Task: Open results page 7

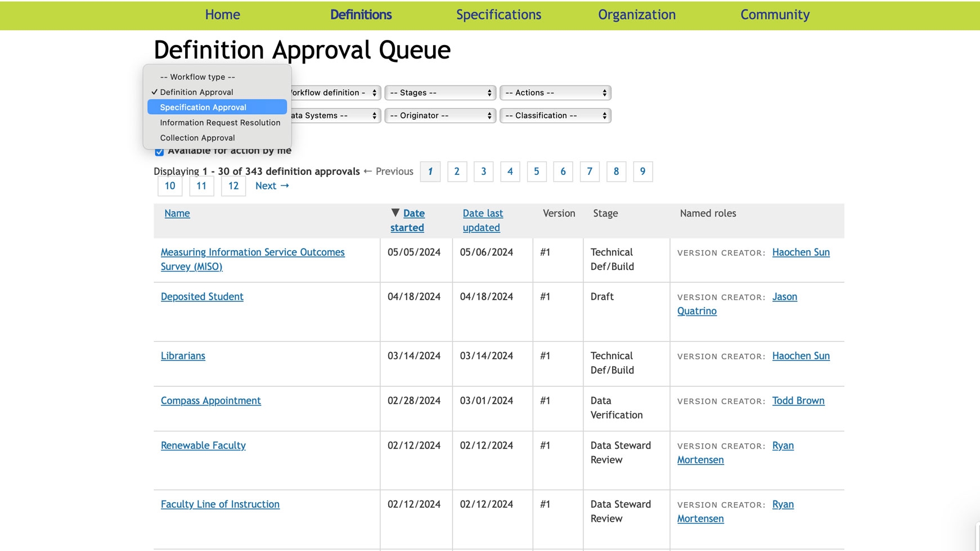Action: coord(590,171)
